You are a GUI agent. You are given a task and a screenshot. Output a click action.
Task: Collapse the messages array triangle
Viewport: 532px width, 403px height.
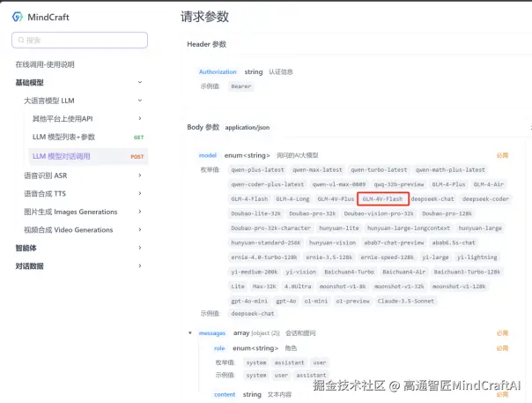[x=190, y=333]
